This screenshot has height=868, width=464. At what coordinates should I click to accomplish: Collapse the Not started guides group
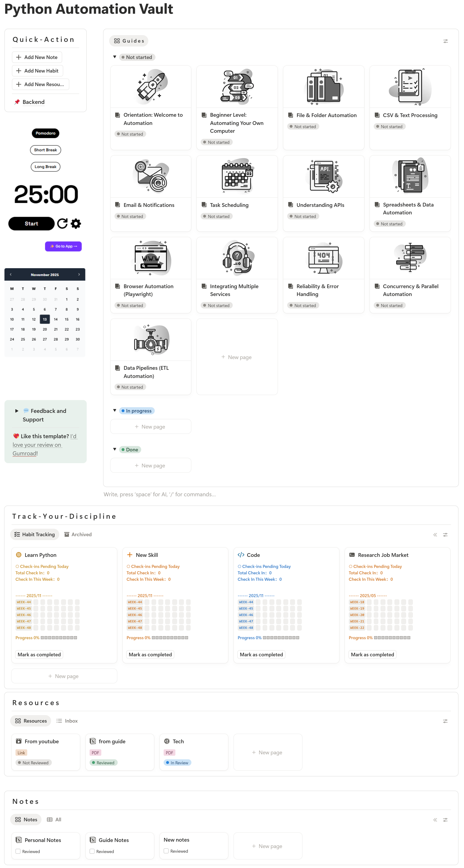(114, 57)
